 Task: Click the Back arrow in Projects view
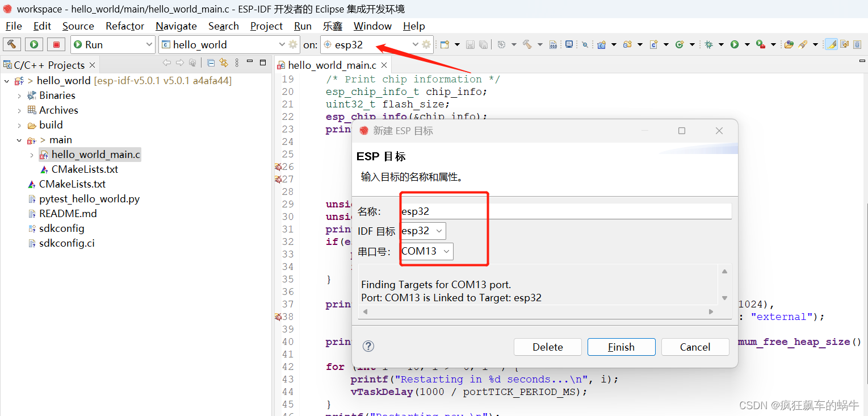166,63
